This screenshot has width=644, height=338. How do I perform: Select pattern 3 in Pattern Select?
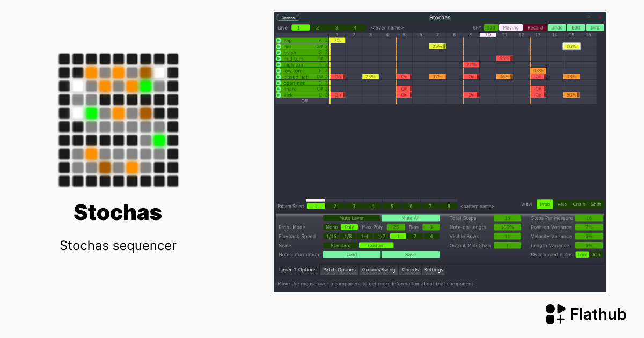click(354, 206)
